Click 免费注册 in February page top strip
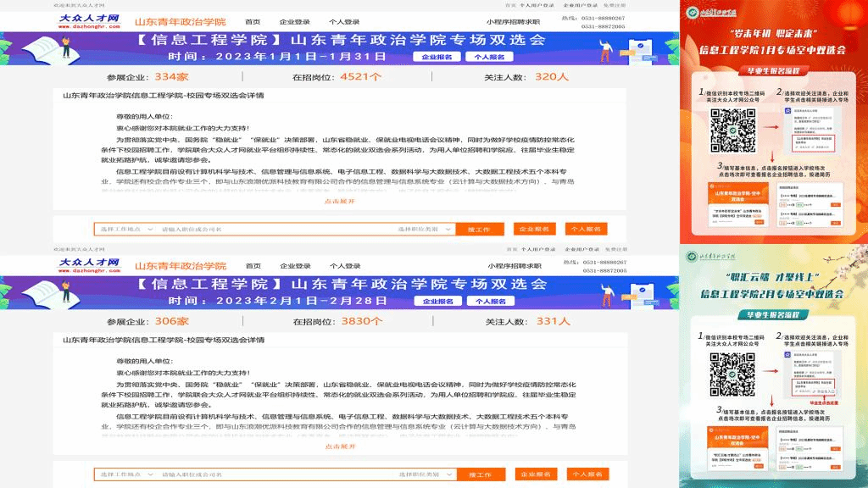 [616, 250]
